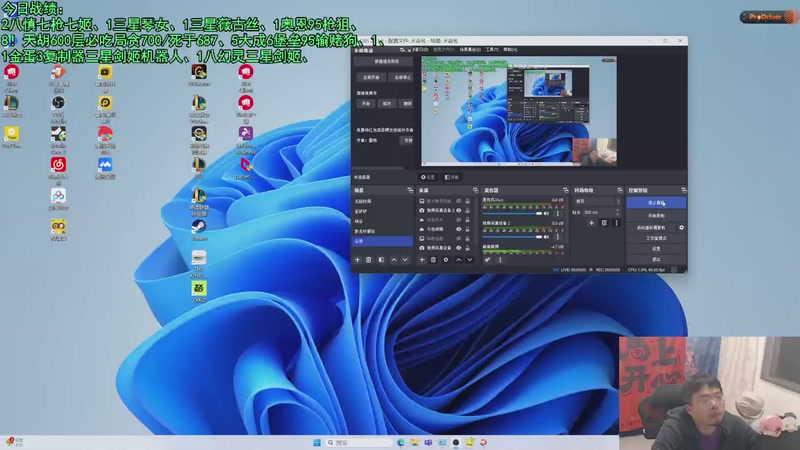Move the selected source down

[x=469, y=260]
